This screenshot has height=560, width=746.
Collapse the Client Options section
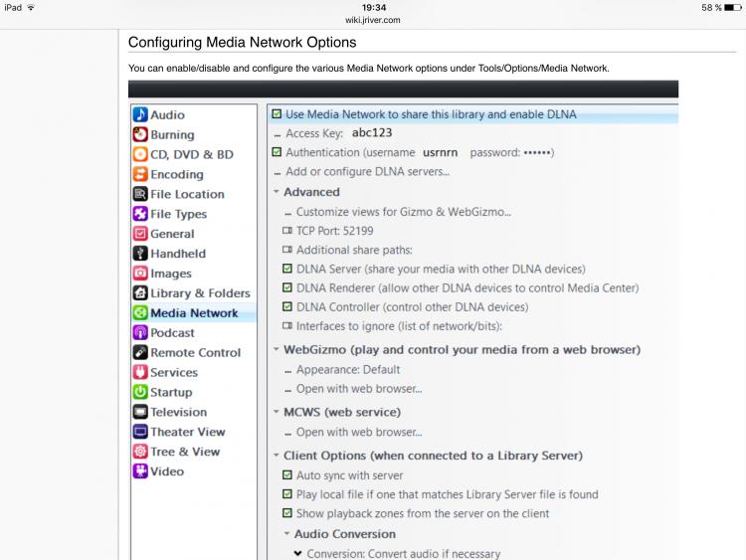tap(276, 456)
